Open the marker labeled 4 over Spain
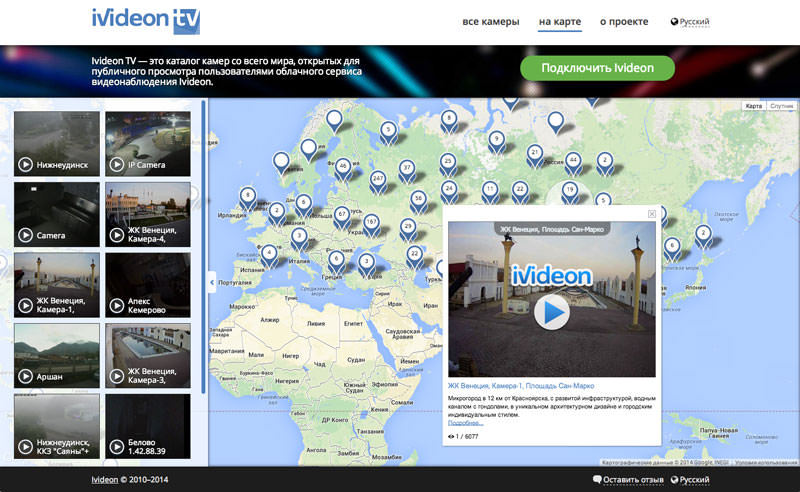The width and height of the screenshot is (800, 492). click(x=269, y=255)
